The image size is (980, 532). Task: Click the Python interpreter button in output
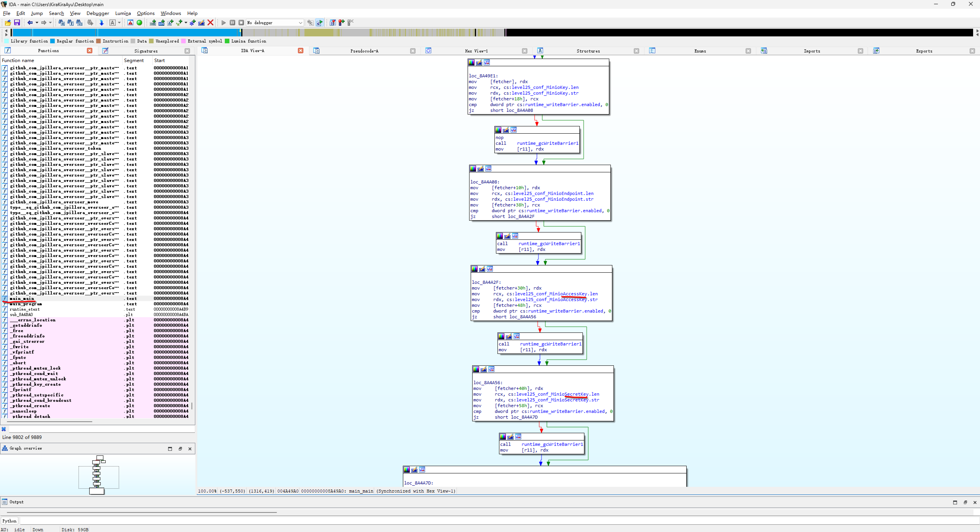[10, 521]
